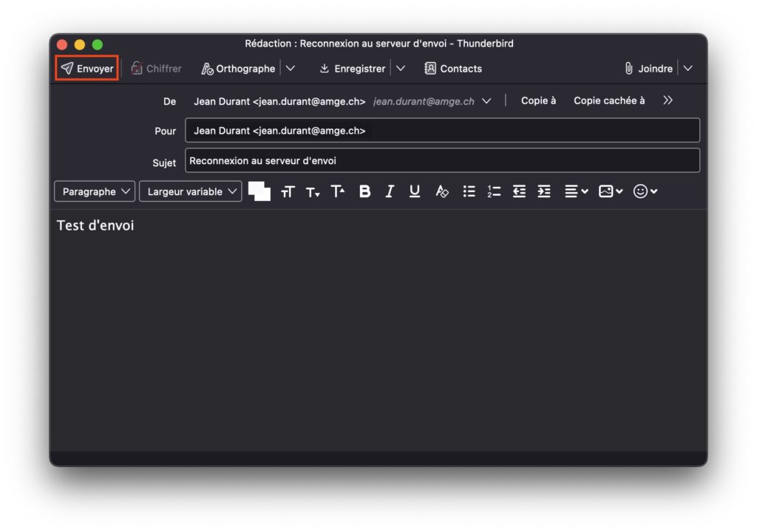Open the emoji smiley picker
The image size is (757, 532).
pos(645,191)
